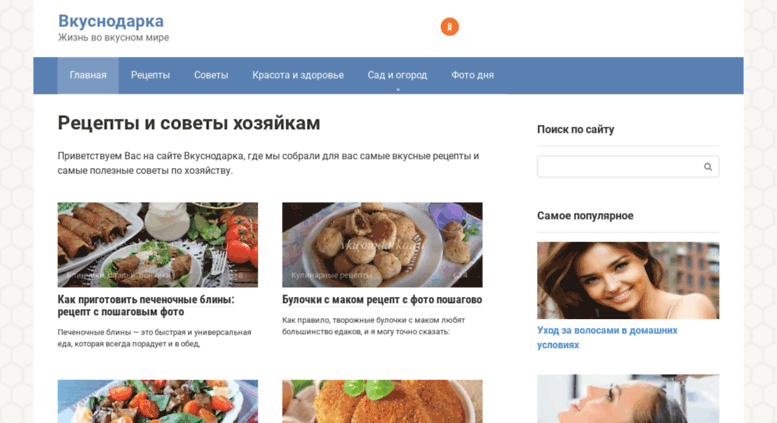Open article Как приготовить печеночные блины

point(146,306)
